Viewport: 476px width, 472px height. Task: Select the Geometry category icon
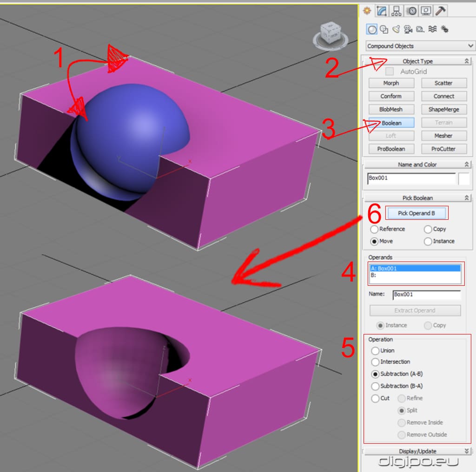pos(372,29)
